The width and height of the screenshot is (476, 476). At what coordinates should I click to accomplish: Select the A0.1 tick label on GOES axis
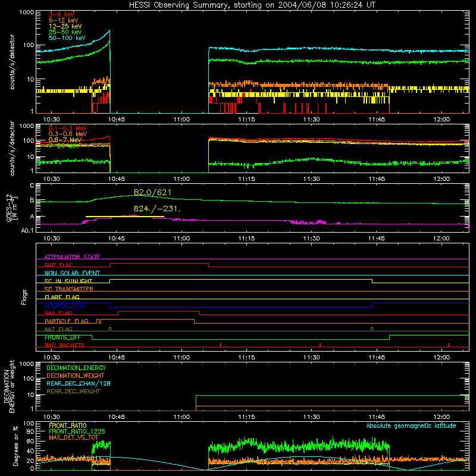27,230
